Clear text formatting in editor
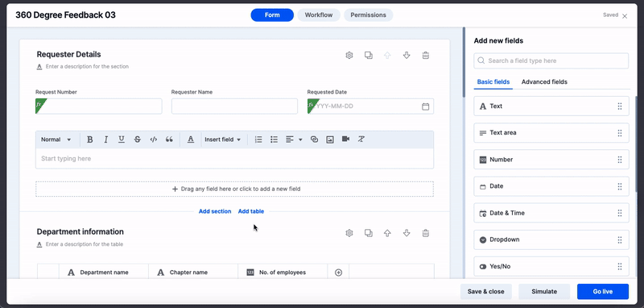Screen dimensions: 644x308 click(x=361, y=139)
